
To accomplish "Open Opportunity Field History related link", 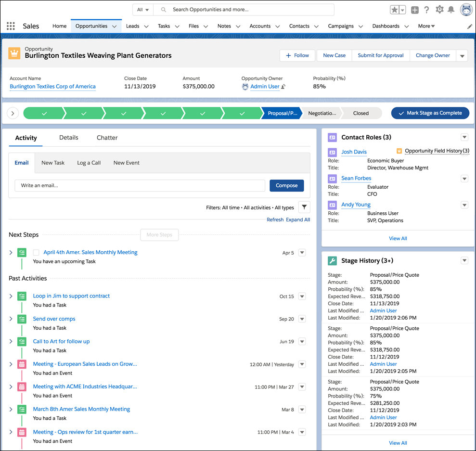I will pos(437,151).
